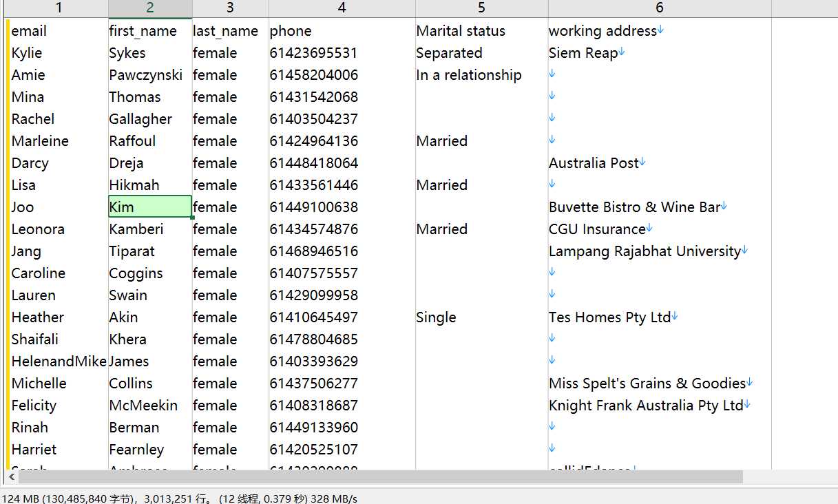Select the 'Tes Homes Pty Ltd' cell
The height and width of the screenshot is (504, 838).
click(x=660, y=317)
